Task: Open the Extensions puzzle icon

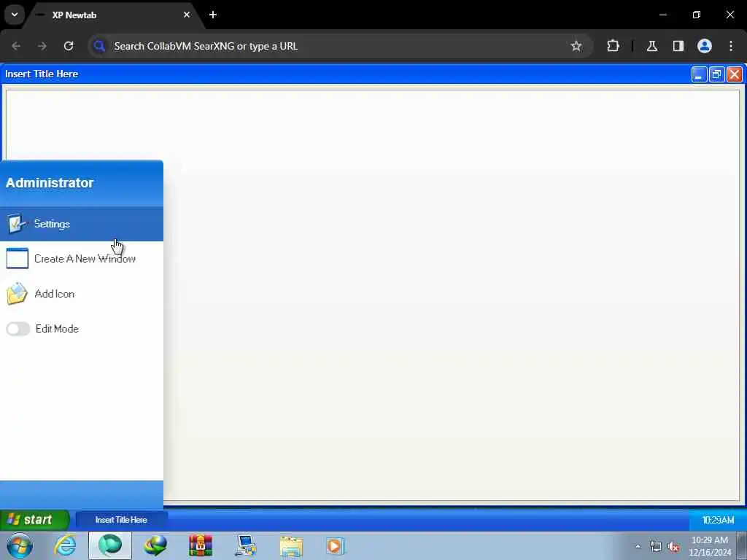Action: [613, 46]
